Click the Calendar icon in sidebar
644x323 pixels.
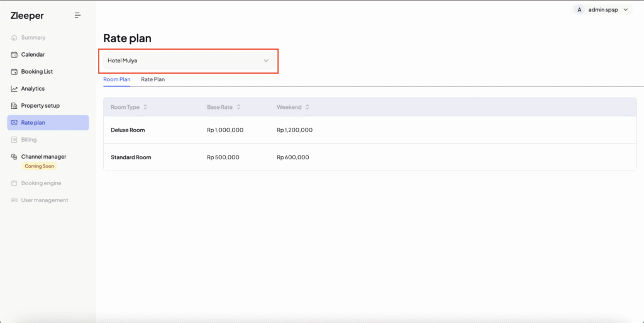14,55
